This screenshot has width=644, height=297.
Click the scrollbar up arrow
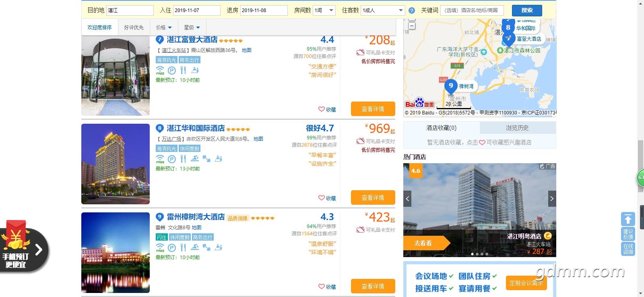click(640, 3)
